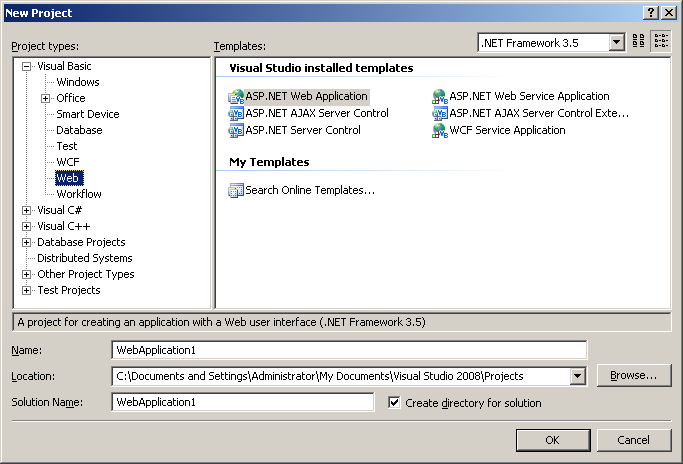Image resolution: width=683 pixels, height=464 pixels.
Task: Pick the ASP.NET Server Control template icon
Action: tap(236, 130)
